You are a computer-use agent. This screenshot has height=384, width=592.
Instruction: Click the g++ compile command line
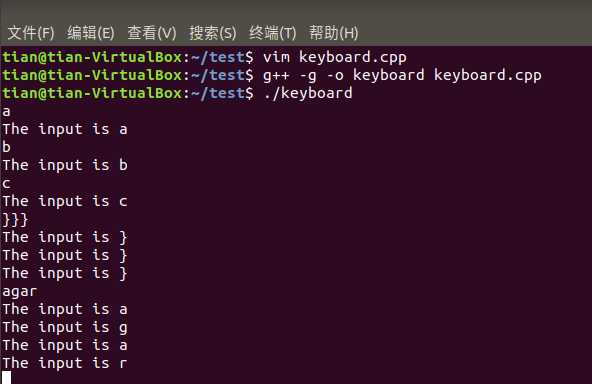click(402, 75)
